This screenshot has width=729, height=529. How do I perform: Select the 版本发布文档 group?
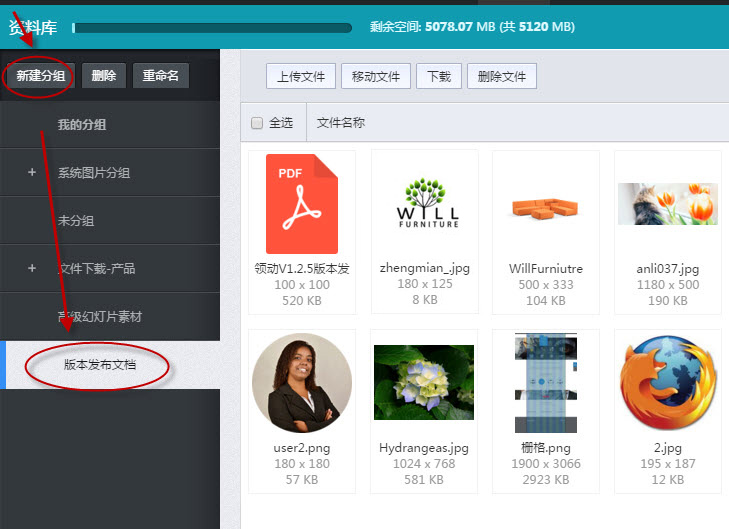[100, 365]
